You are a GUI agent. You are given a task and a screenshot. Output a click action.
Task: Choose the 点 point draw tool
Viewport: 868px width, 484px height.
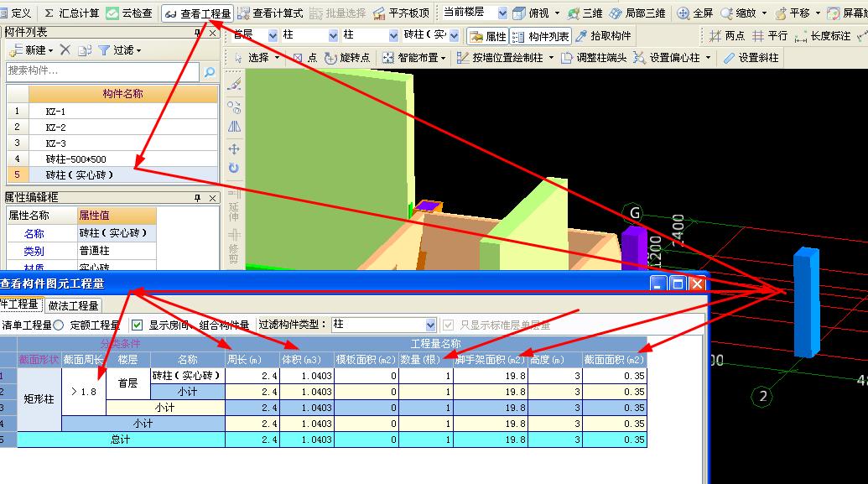click(x=305, y=58)
